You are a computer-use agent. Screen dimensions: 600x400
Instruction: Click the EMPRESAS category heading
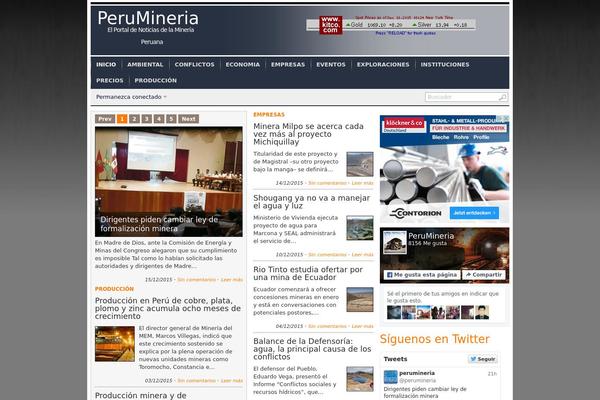pyautogui.click(x=269, y=114)
